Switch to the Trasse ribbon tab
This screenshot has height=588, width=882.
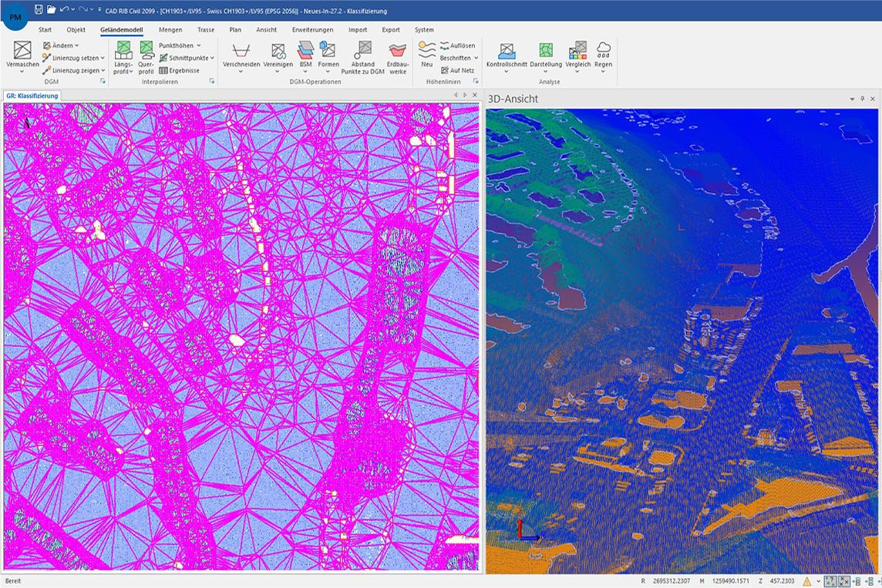coord(206,30)
